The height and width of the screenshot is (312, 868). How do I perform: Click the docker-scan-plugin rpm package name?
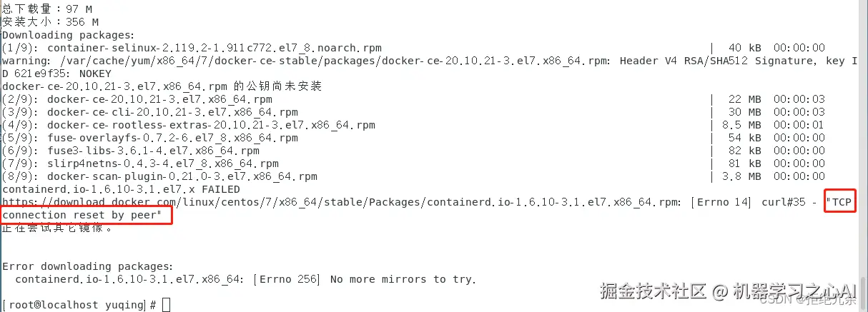pos(182,176)
